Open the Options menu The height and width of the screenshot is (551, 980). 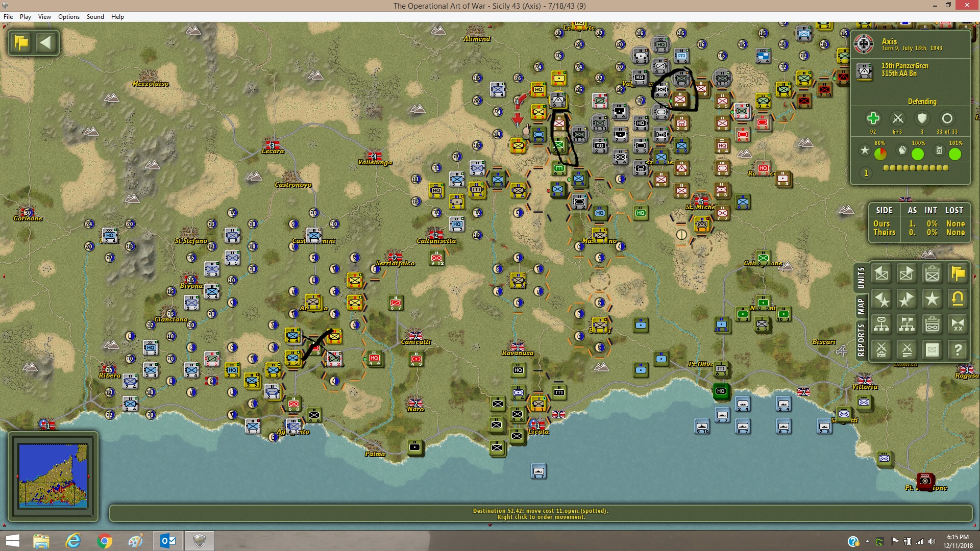[69, 17]
